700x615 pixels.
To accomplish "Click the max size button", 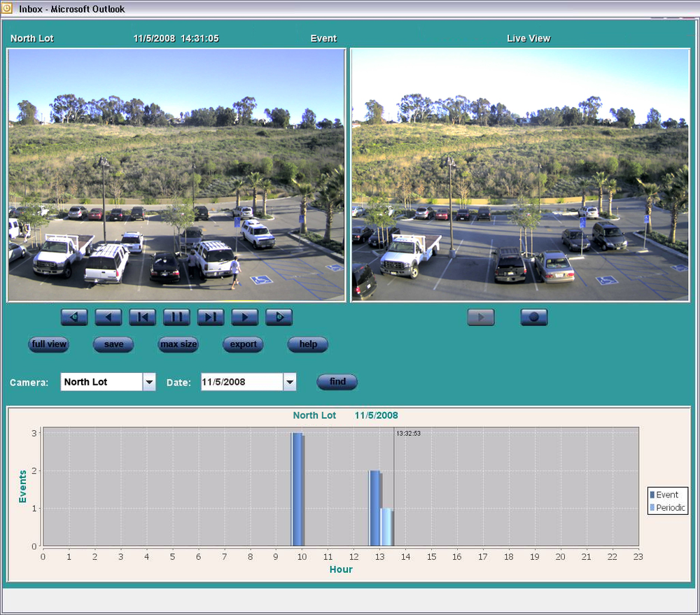I will click(178, 344).
